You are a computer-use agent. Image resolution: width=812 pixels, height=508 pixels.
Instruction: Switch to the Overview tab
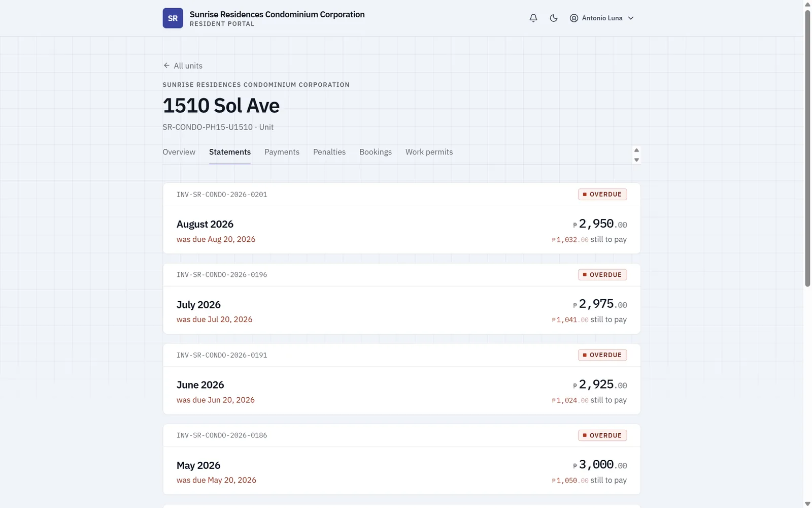click(x=179, y=152)
